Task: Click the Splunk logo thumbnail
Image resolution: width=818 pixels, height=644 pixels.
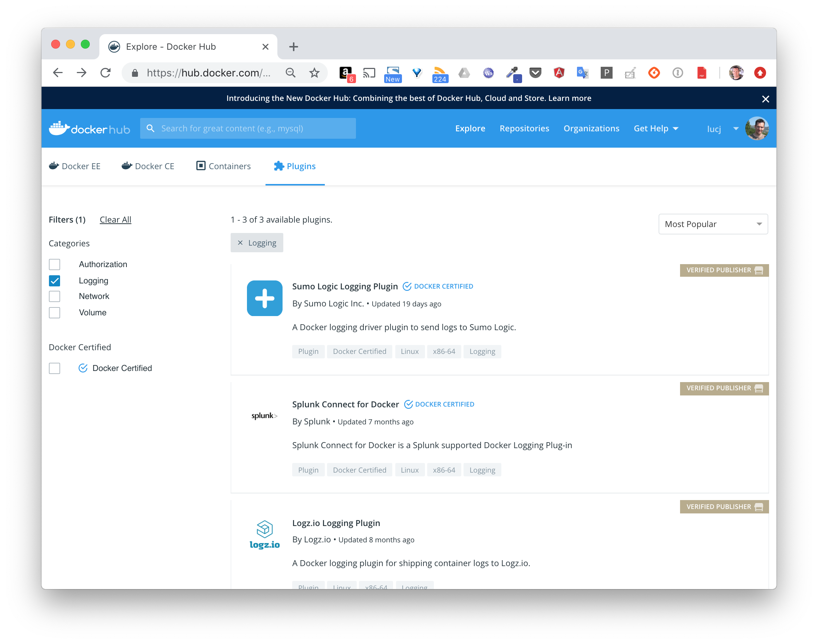Action: tap(264, 415)
